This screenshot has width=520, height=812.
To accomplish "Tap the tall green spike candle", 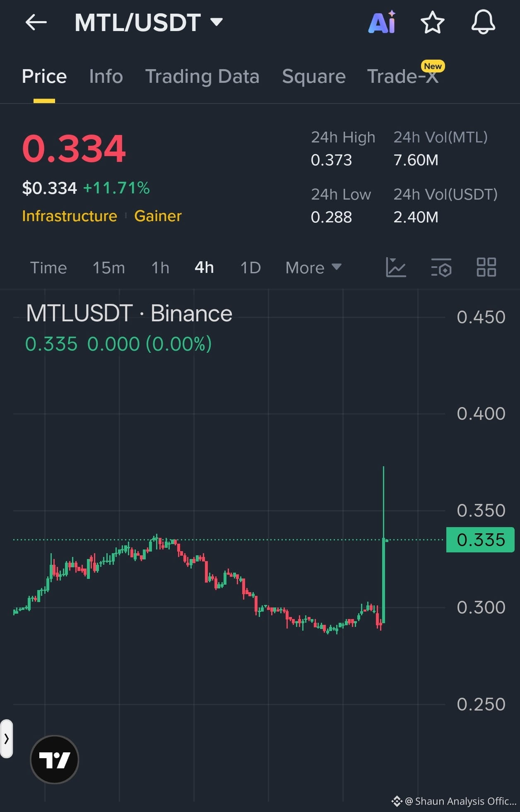I will coord(384,580).
